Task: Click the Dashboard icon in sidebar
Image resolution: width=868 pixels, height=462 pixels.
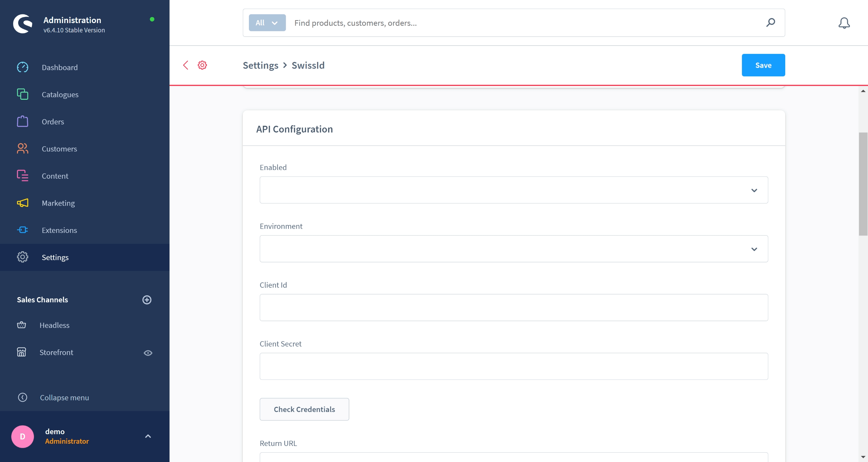Action: click(22, 68)
